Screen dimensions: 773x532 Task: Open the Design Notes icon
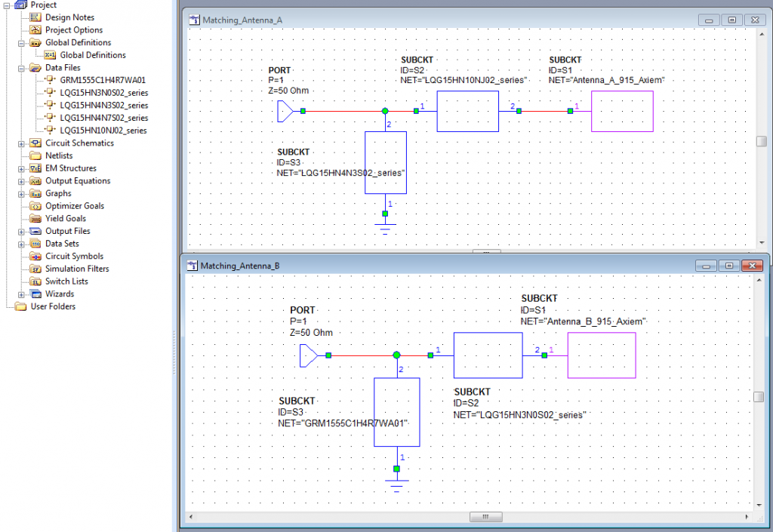coord(35,17)
